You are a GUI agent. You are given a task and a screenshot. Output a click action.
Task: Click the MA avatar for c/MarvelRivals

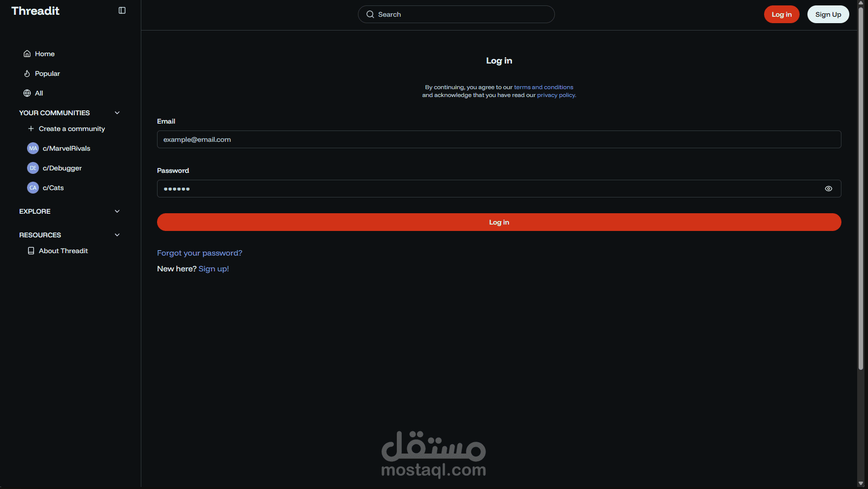point(33,148)
